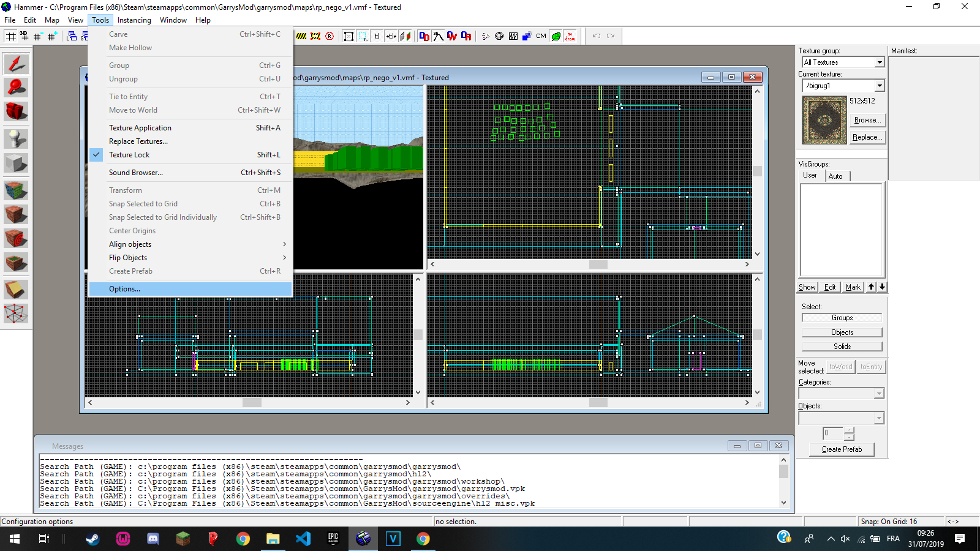
Task: Select the Vertex manipulation tool
Action: click(16, 313)
